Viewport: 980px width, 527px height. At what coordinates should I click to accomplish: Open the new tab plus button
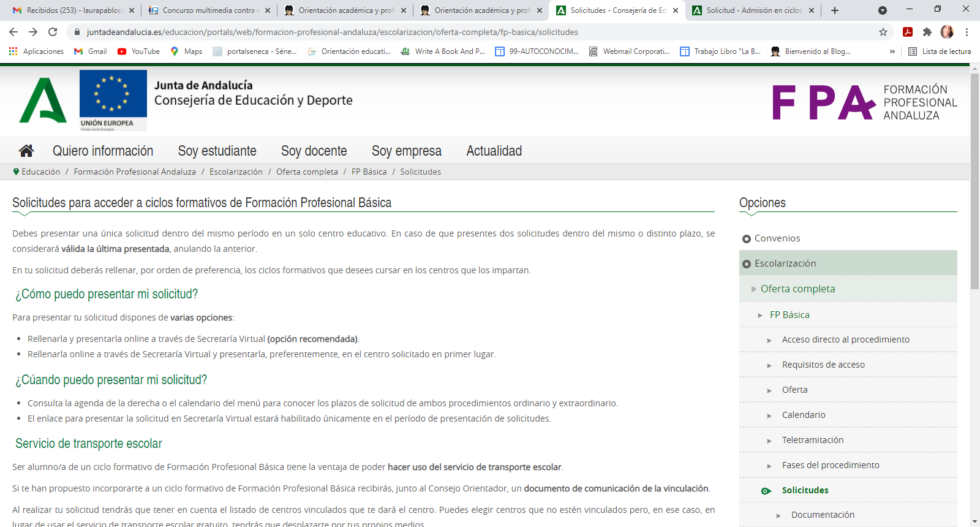835,10
